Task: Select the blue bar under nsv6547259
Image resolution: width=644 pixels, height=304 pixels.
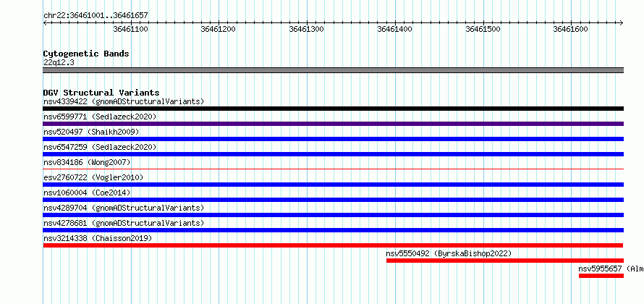Action: [x=333, y=154]
